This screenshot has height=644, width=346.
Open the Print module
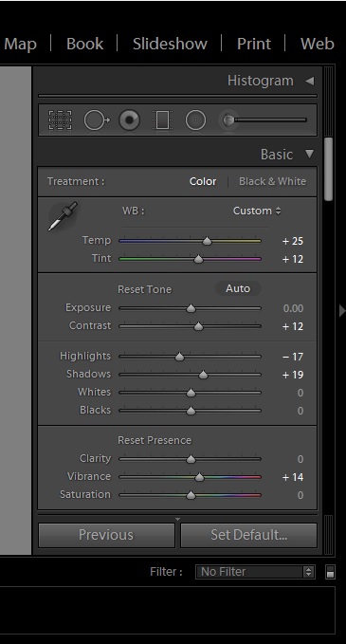pyautogui.click(x=254, y=44)
